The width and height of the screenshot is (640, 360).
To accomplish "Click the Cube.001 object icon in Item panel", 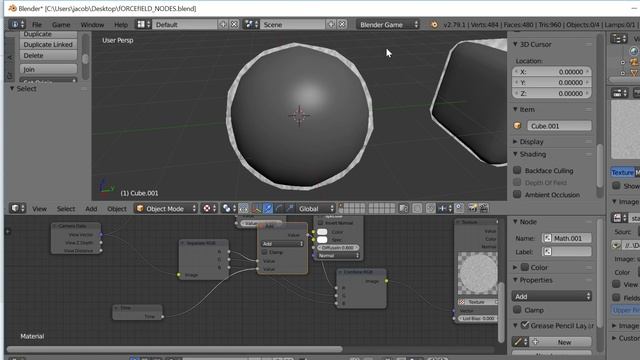I will pyautogui.click(x=517, y=126).
